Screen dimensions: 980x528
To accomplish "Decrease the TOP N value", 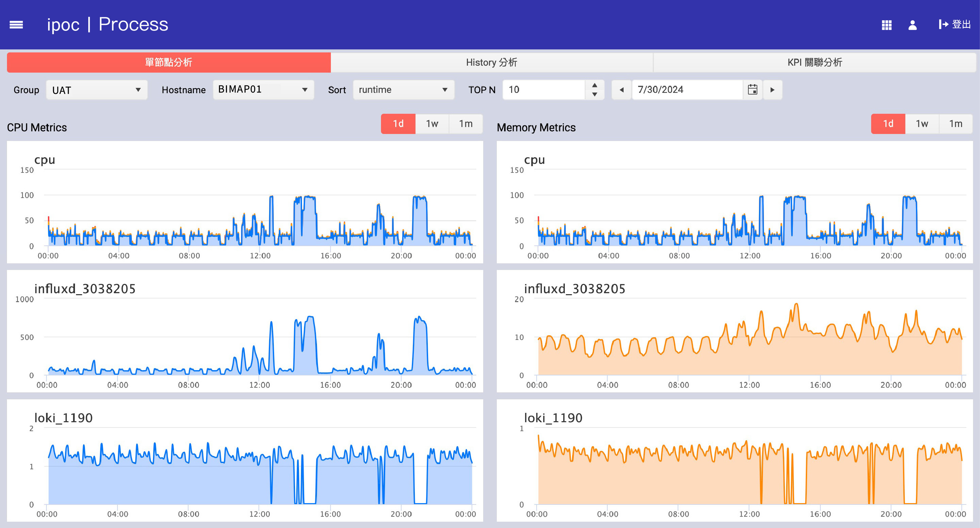I will pos(594,95).
